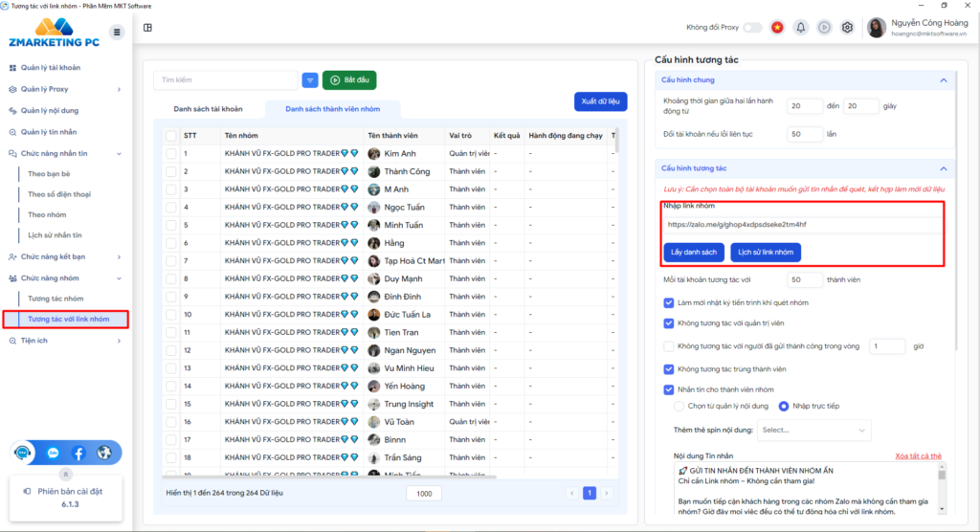
Task: Click the installed version icon at sidebar bottom
Action: pyautogui.click(x=27, y=492)
